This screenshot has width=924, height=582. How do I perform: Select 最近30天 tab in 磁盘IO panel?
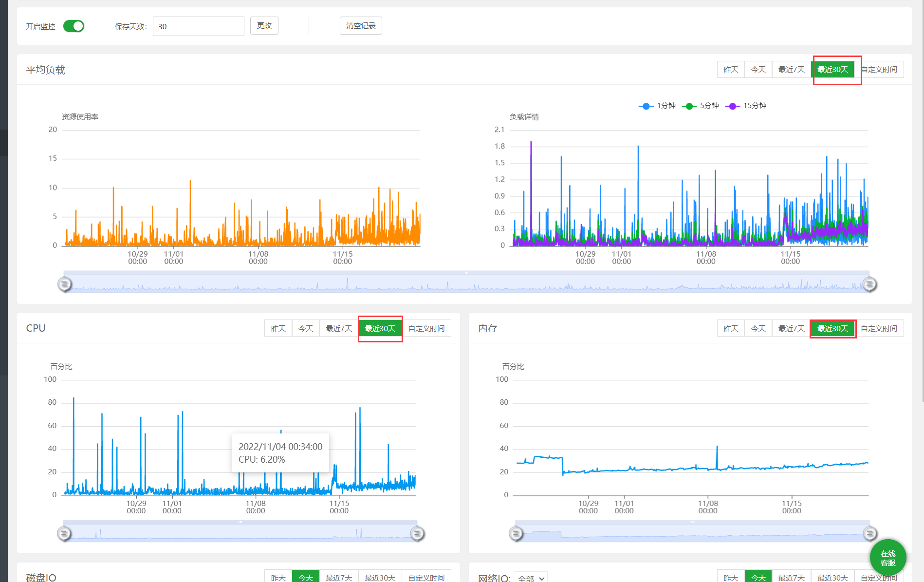coord(380,577)
